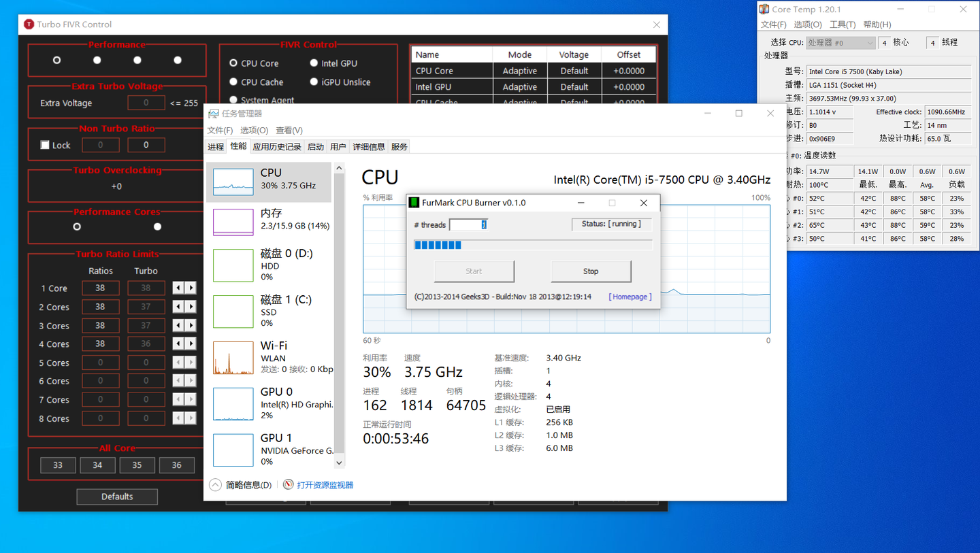980x553 pixels.
Task: Select the CPU graph thumbnail in Task Manager
Action: [x=233, y=182]
